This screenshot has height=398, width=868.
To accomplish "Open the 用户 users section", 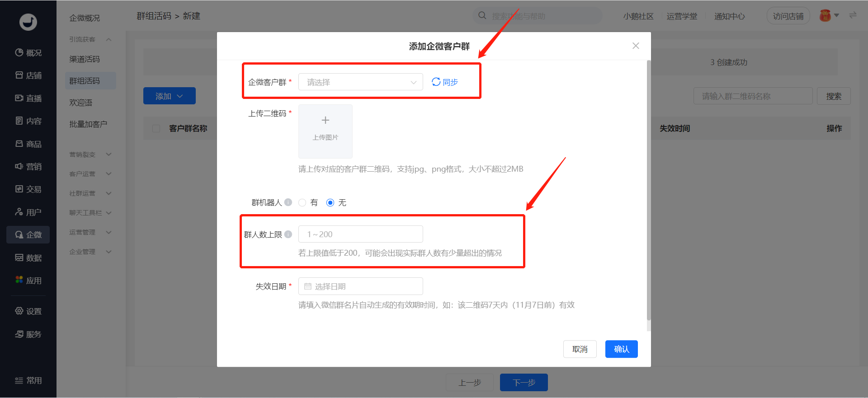I will click(x=28, y=212).
